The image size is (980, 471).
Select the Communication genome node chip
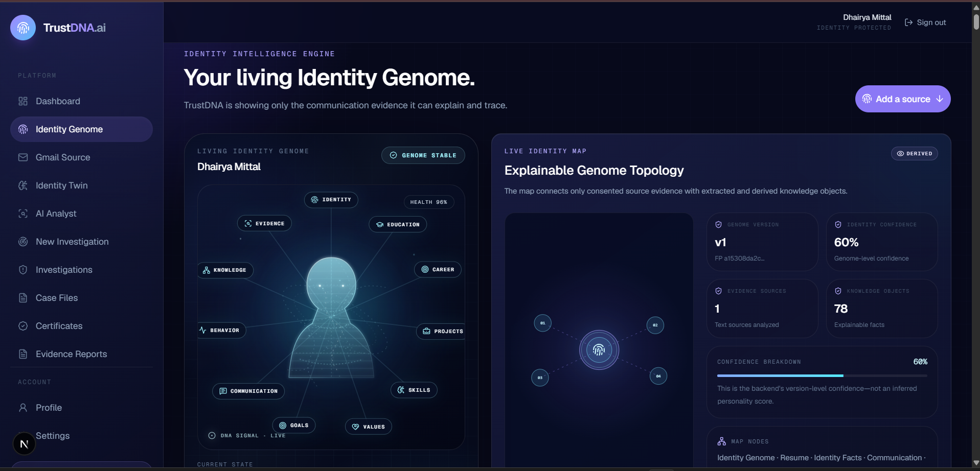[x=248, y=391]
